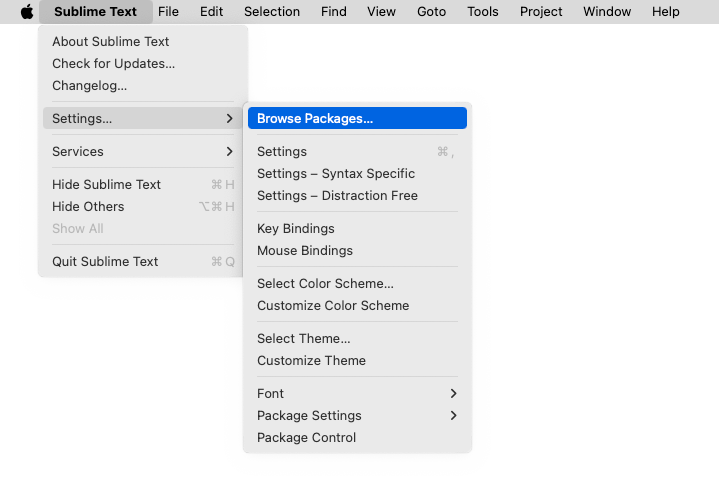Click Browse Packages… in submenu
The image size is (719, 491).
click(357, 118)
